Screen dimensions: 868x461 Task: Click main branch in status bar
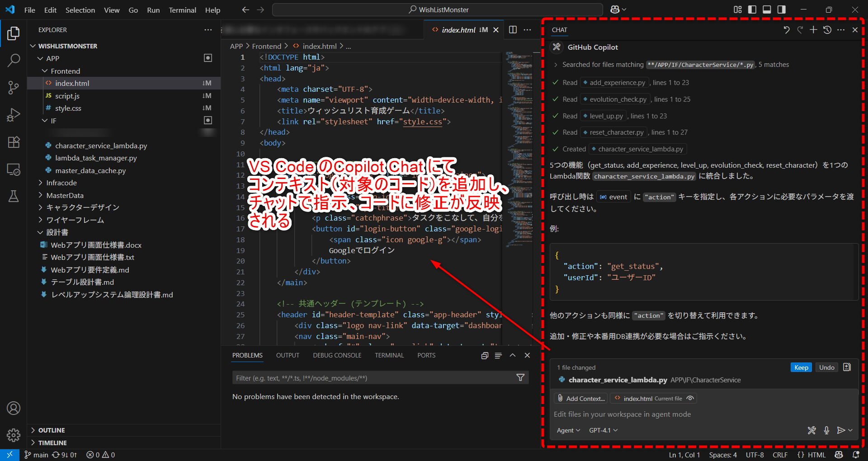tap(36, 455)
